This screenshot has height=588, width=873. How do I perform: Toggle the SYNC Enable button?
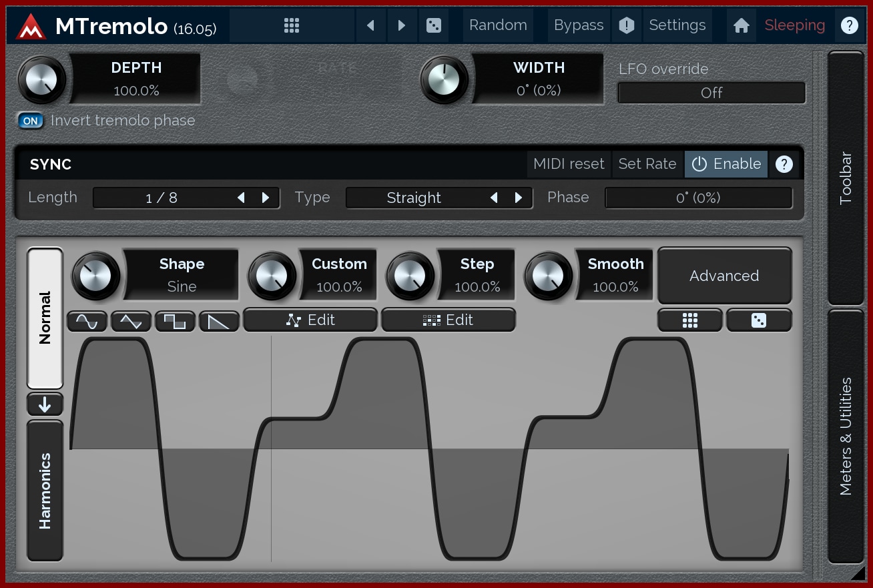726,164
